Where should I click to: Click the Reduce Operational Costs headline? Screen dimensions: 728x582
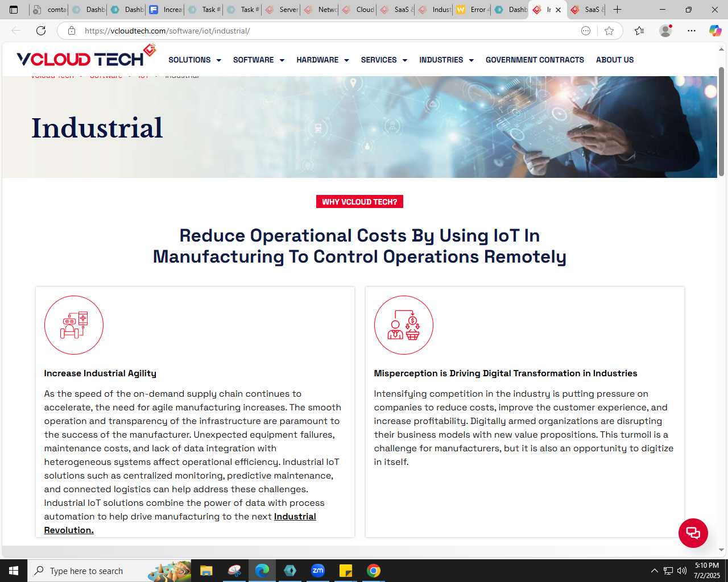click(x=359, y=246)
